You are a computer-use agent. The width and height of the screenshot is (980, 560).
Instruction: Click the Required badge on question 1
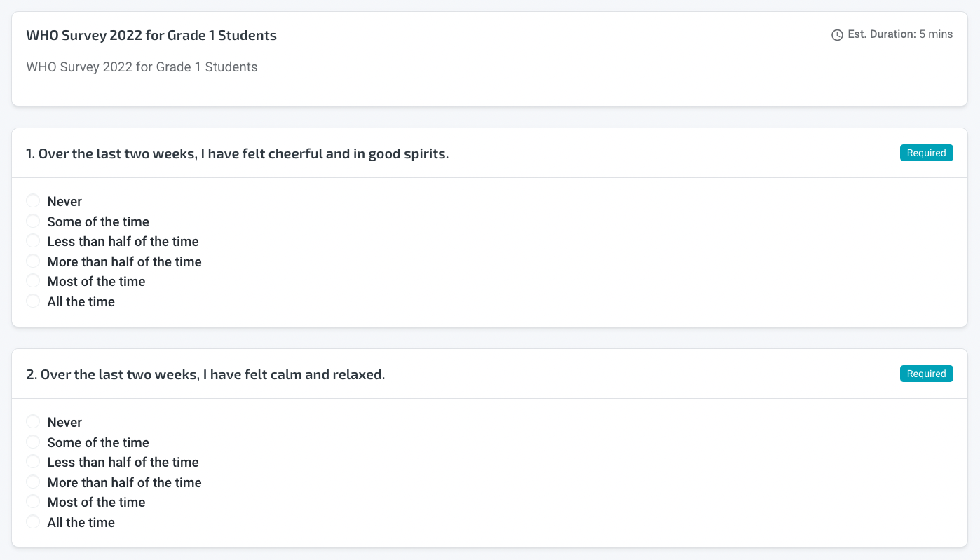(x=926, y=153)
